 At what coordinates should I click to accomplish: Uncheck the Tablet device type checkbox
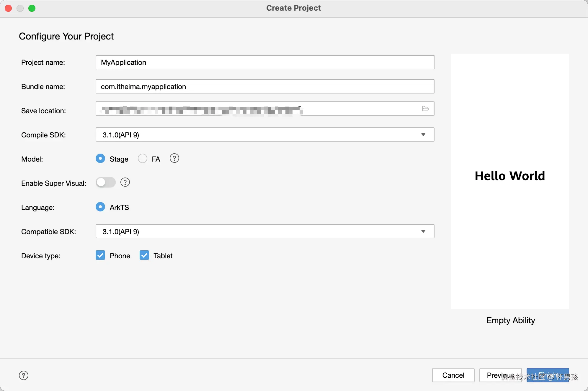tap(144, 255)
